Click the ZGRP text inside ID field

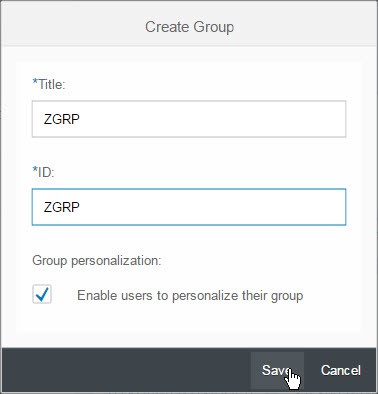coord(62,207)
